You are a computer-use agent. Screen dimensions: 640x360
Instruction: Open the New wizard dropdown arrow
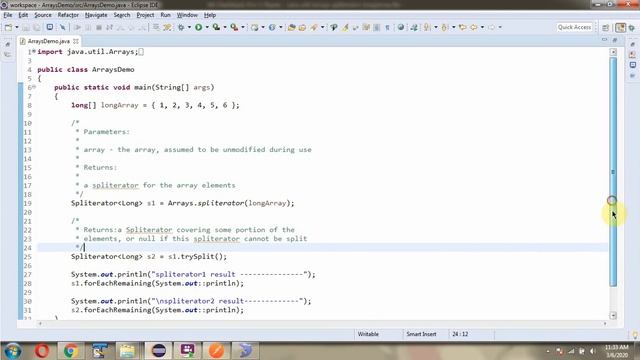[x=17, y=27]
